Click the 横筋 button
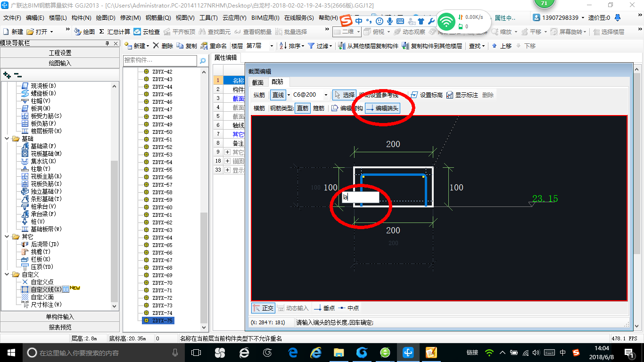The image size is (644, 362). [259, 108]
